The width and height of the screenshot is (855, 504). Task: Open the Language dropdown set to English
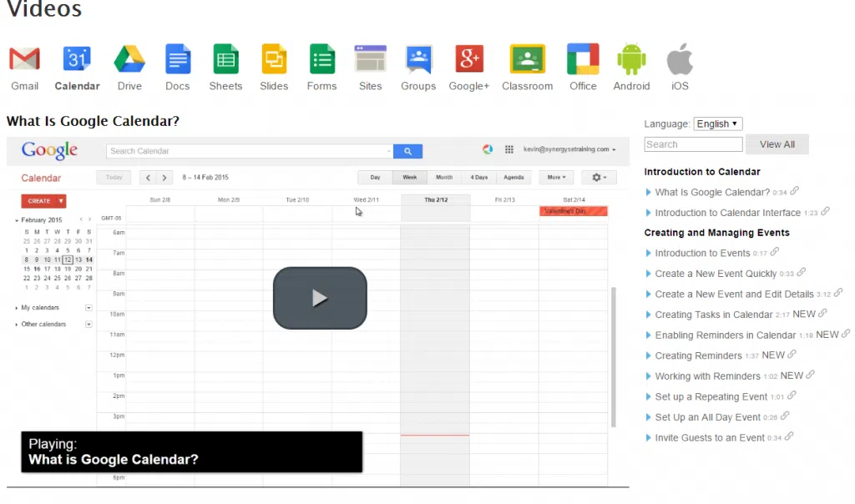pyautogui.click(x=717, y=123)
